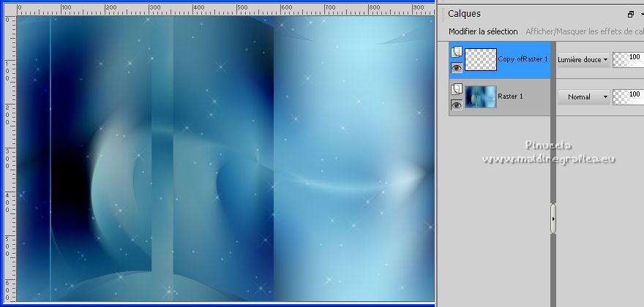Hide the Raster 1 layer eye icon

pyautogui.click(x=457, y=105)
